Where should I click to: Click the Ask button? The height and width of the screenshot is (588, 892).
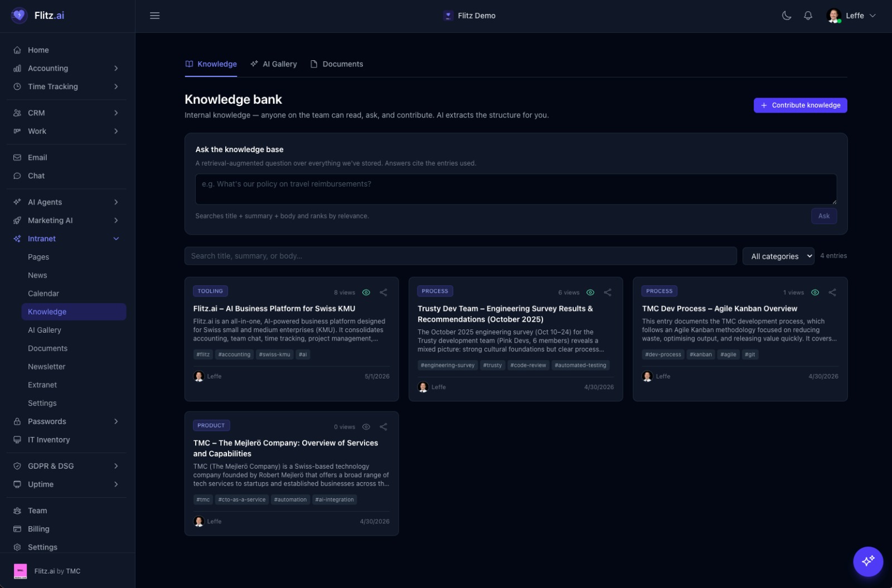point(823,216)
